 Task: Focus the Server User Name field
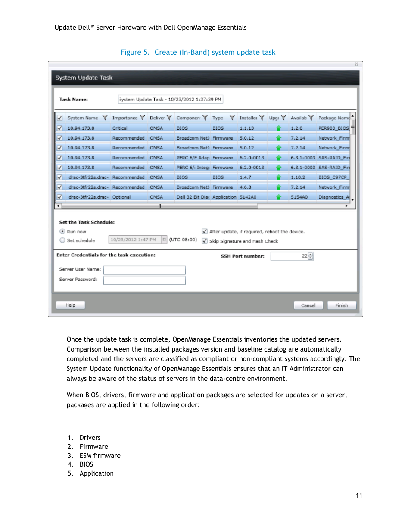pos(144,270)
